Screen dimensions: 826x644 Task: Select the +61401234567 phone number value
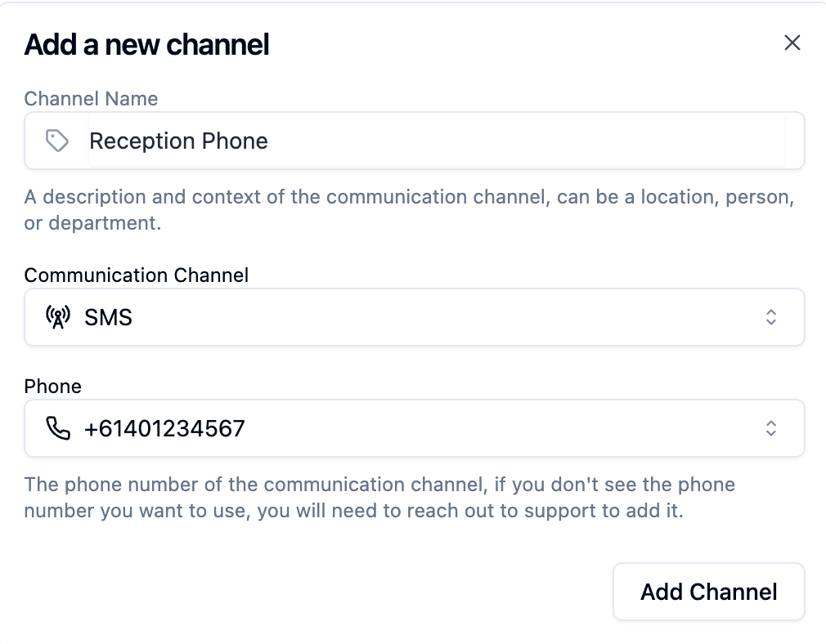tap(164, 428)
